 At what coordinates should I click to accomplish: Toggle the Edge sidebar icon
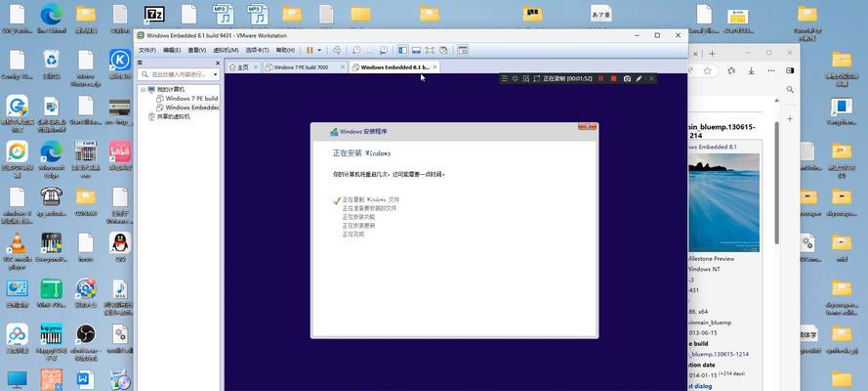790,71
